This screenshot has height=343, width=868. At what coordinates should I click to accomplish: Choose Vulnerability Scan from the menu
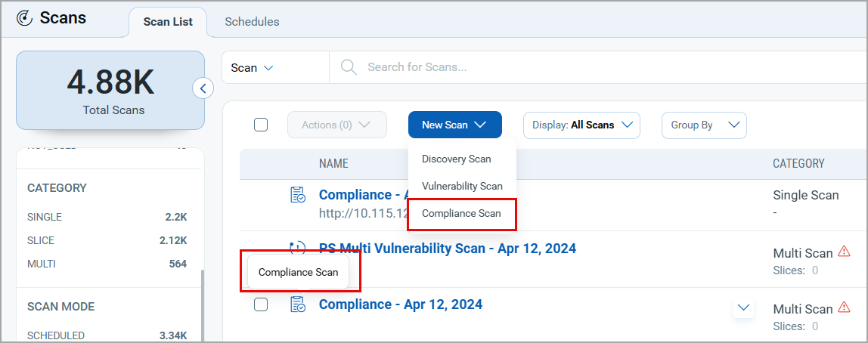(x=462, y=186)
